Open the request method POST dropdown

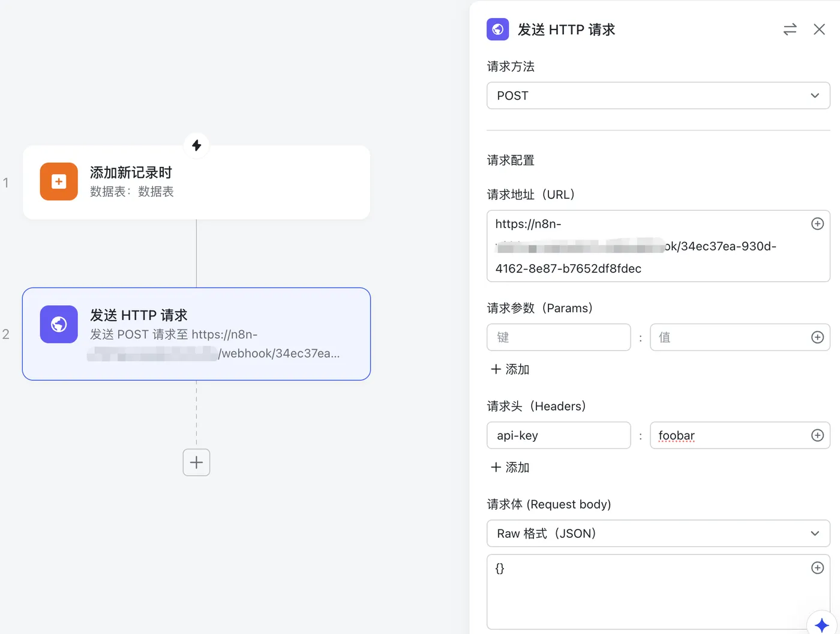click(658, 96)
